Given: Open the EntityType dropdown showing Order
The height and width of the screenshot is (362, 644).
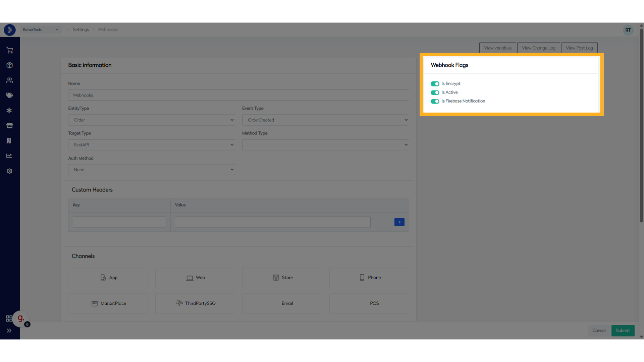Looking at the screenshot, I should tap(151, 120).
